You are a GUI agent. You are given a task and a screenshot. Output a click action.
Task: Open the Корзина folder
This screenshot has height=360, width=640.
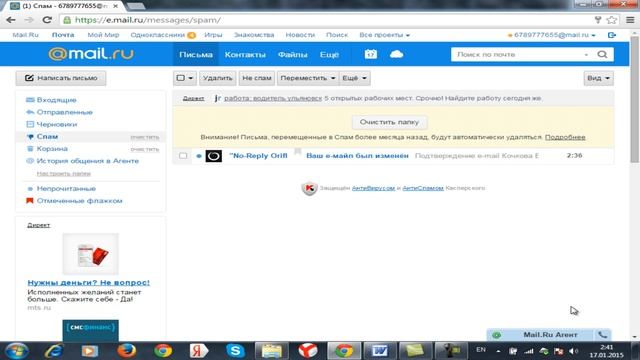52,149
